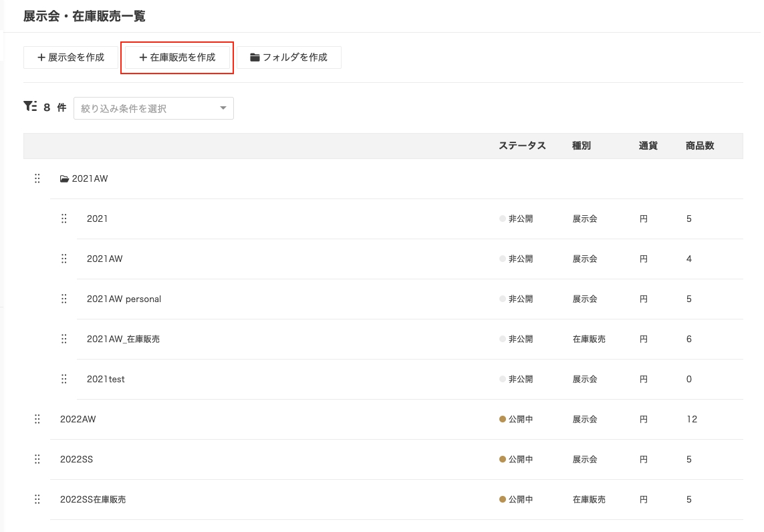Click the 非公開 status dot of 2021 row
Screen dimensions: 764x532
coord(501,219)
